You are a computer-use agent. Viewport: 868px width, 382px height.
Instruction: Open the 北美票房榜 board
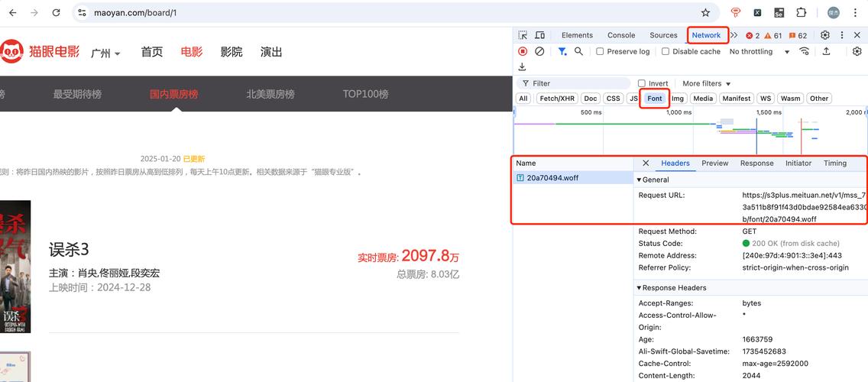pos(270,94)
